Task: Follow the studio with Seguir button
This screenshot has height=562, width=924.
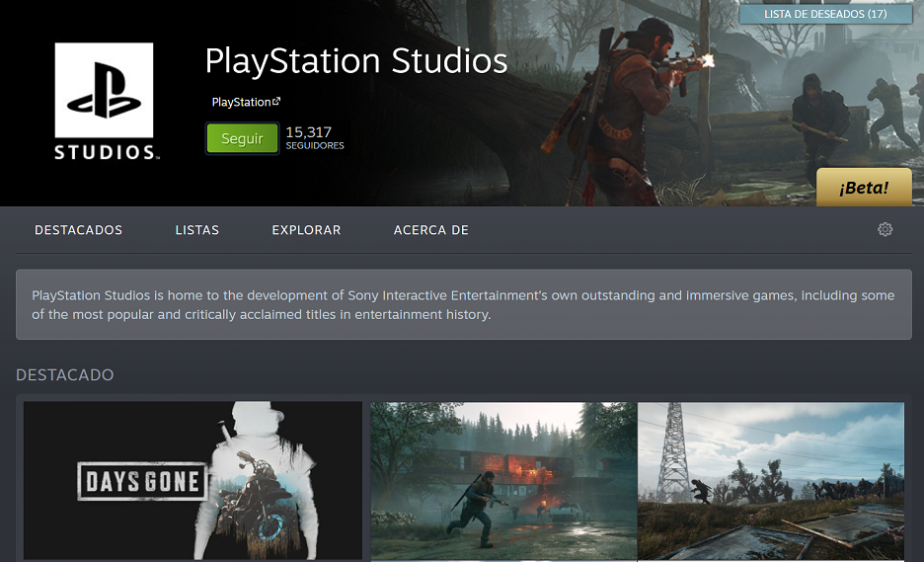Action: point(242,138)
